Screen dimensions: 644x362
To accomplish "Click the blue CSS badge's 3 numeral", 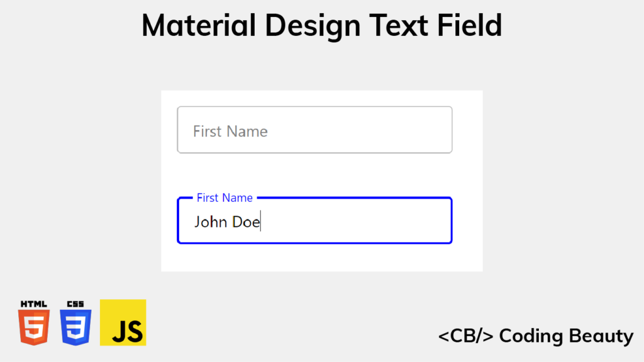I will 75,327.
